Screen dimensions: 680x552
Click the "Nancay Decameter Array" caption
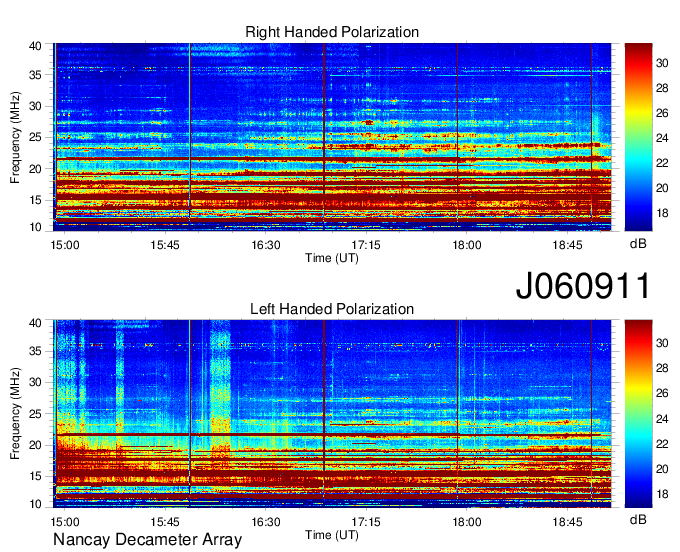point(147,540)
